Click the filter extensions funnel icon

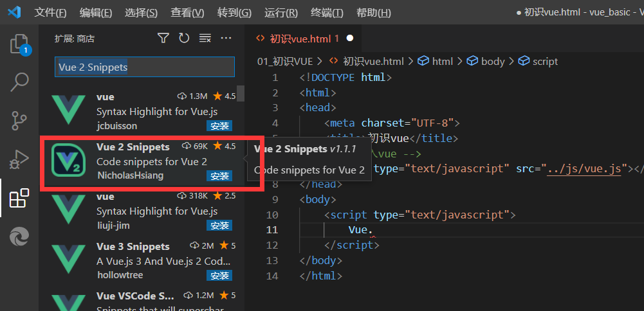(x=163, y=39)
